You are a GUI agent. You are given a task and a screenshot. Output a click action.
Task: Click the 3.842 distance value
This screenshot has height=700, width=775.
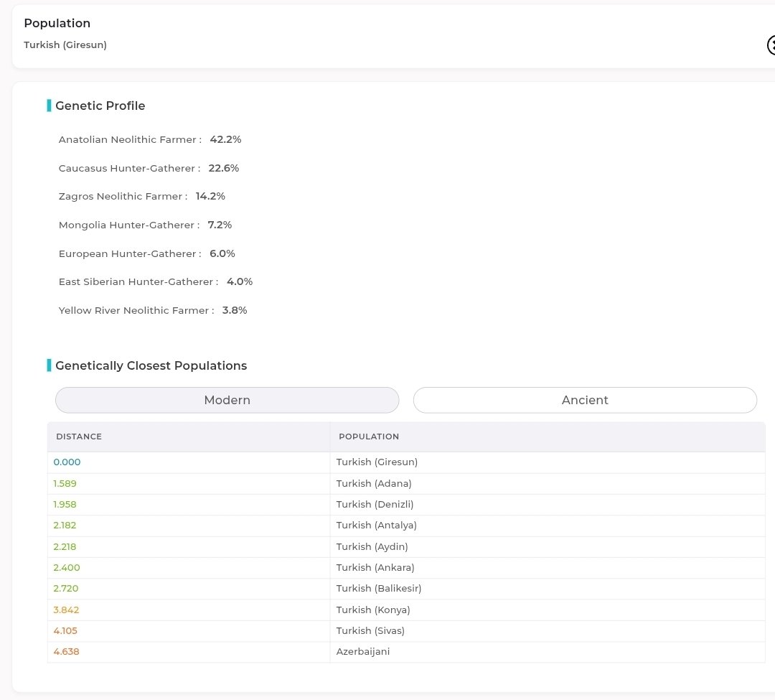coord(66,610)
